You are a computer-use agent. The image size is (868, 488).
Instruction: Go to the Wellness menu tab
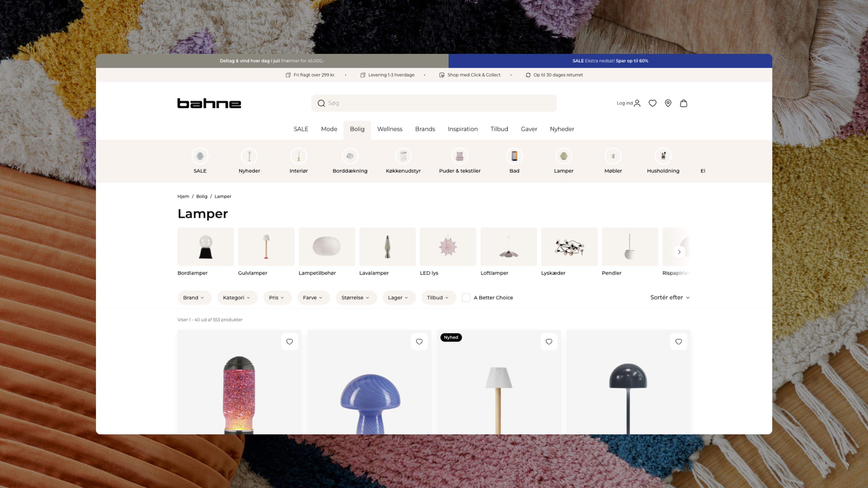click(x=389, y=129)
